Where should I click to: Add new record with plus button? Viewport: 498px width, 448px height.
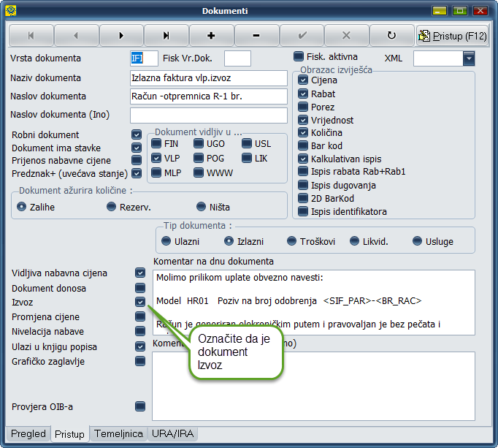[211, 35]
